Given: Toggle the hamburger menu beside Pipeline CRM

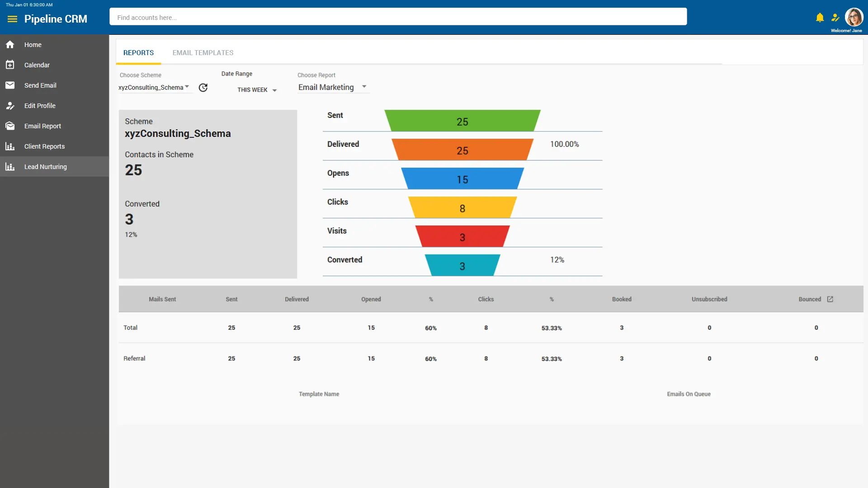Looking at the screenshot, I should [x=12, y=19].
